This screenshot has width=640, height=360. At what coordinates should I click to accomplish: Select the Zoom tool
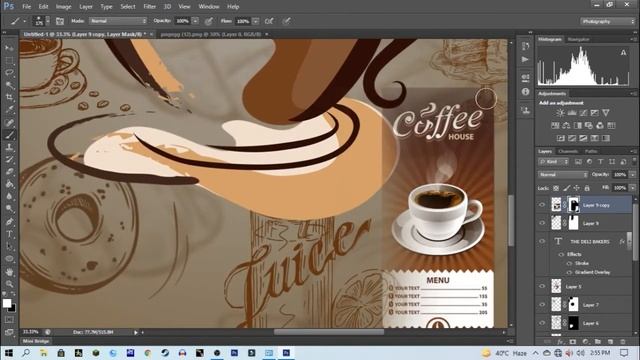coord(9,284)
